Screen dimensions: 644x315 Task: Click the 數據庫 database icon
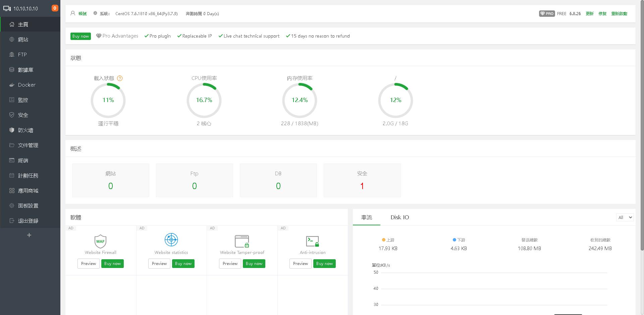pos(12,70)
